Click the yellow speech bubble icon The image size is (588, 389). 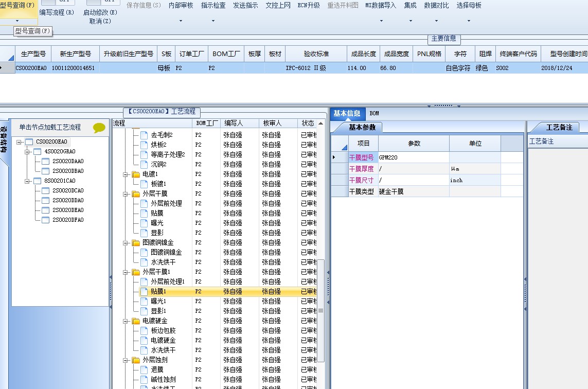(99, 128)
